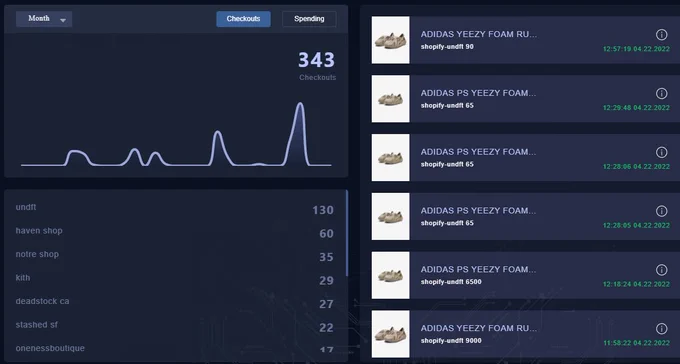Click the highest peak of checkout chart
Image resolution: width=680 pixels, height=364 pixels.
[x=300, y=104]
